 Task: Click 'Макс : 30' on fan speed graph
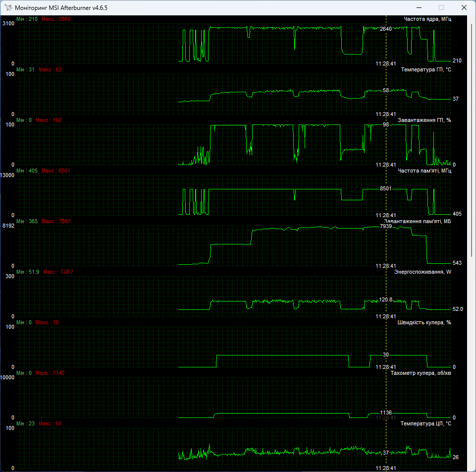[47, 322]
